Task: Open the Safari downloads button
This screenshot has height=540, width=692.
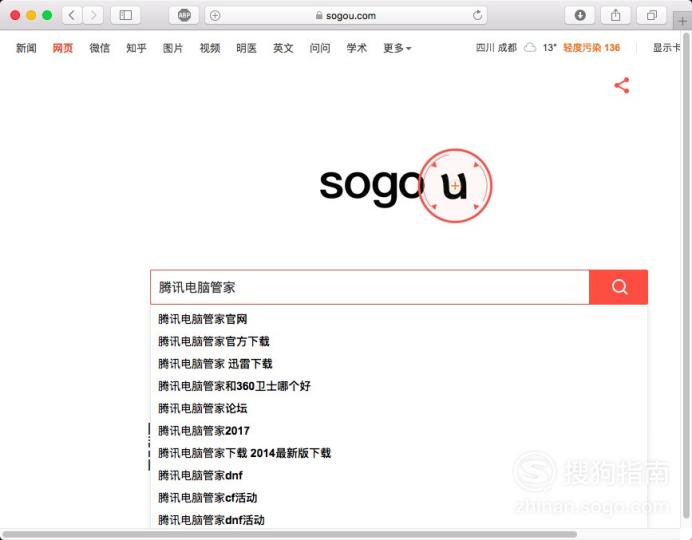Action: tap(580, 15)
